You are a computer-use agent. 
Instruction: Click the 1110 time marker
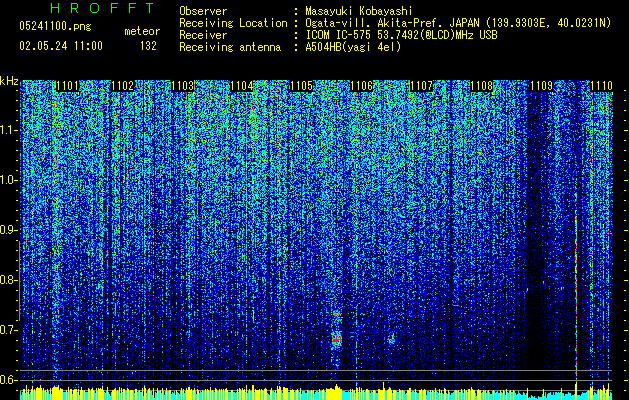point(601,86)
